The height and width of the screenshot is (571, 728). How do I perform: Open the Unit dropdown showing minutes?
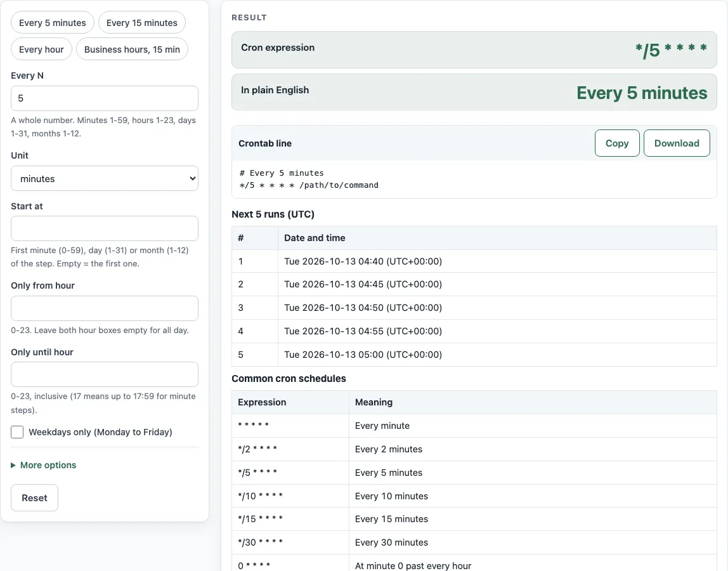[105, 178]
